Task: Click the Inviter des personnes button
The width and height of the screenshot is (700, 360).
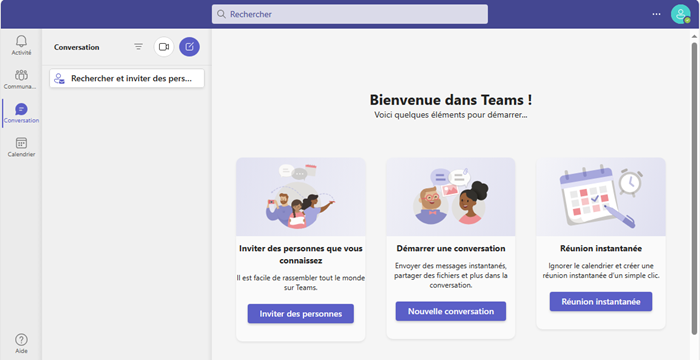Action: click(x=300, y=314)
